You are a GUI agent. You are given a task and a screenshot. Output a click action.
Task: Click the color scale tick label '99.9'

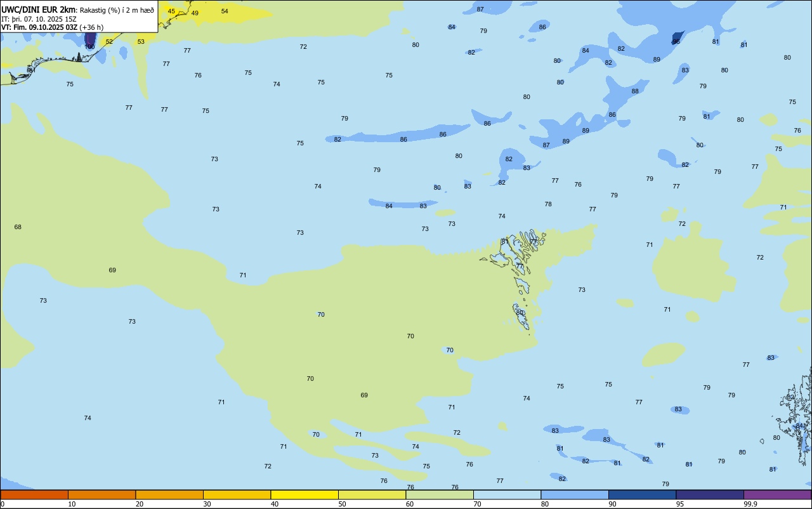coord(750,504)
